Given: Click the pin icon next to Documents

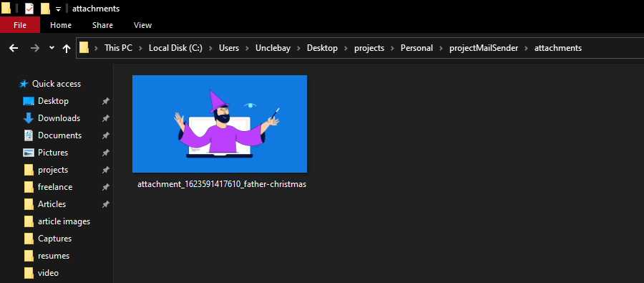Looking at the screenshot, I should 106,135.
